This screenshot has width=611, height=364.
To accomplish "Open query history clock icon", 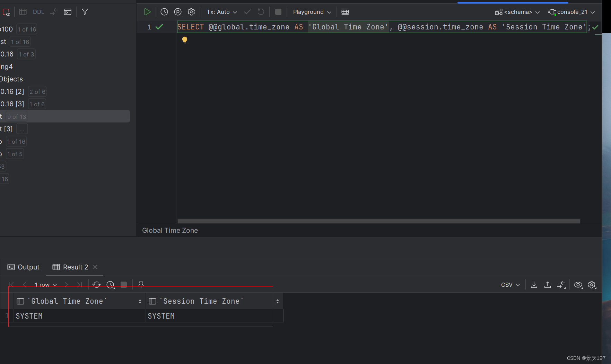I will (x=164, y=12).
